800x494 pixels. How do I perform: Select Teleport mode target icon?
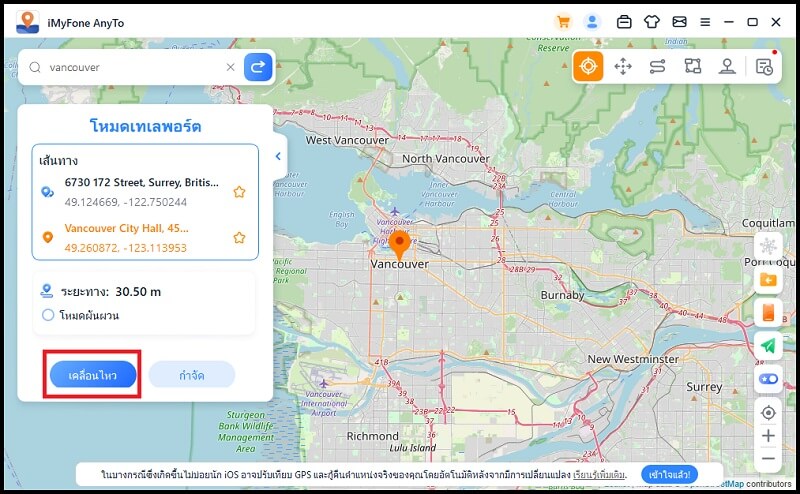(x=588, y=66)
